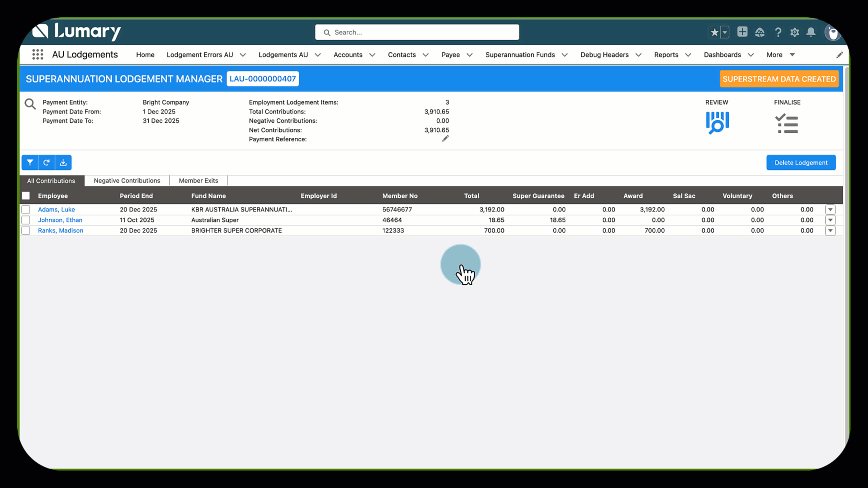Click the Finalise checklist icon
Screen dimensions: 868x488
tap(787, 123)
